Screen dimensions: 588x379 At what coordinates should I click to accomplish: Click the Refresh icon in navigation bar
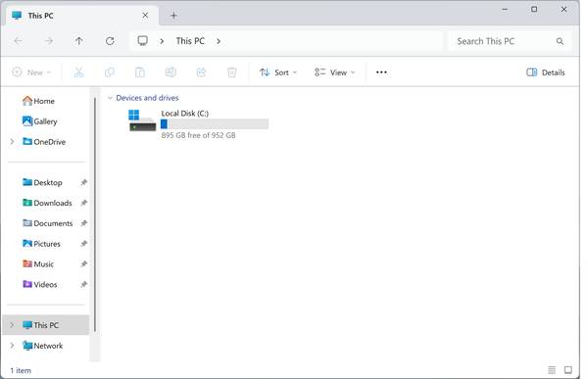tap(110, 41)
